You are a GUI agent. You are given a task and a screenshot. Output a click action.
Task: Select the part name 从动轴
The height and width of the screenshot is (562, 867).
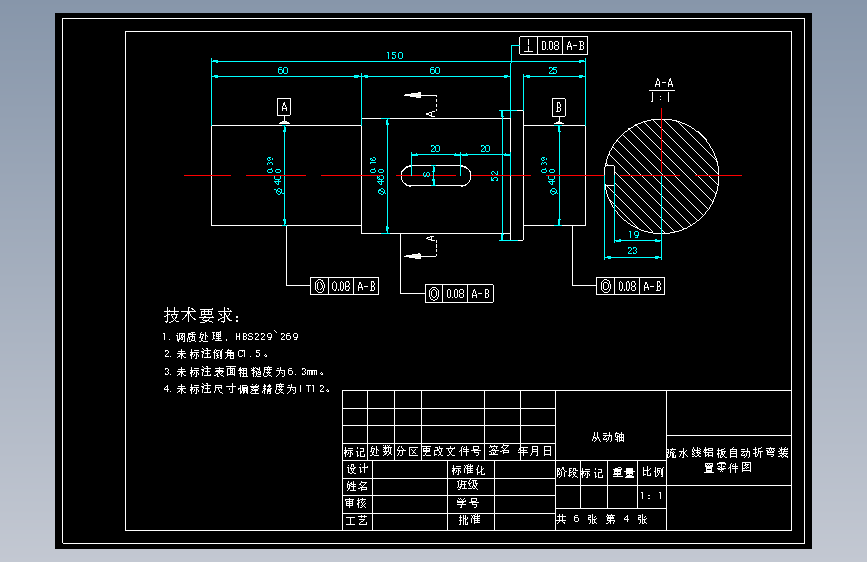pyautogui.click(x=608, y=437)
